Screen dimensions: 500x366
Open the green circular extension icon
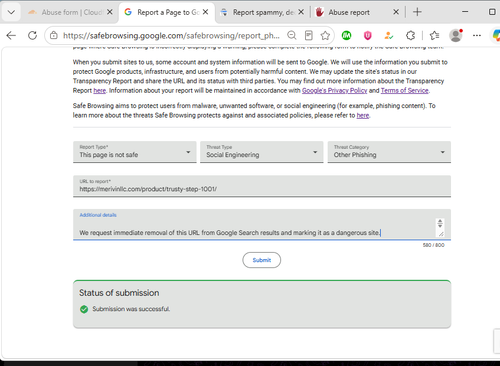[x=347, y=35]
